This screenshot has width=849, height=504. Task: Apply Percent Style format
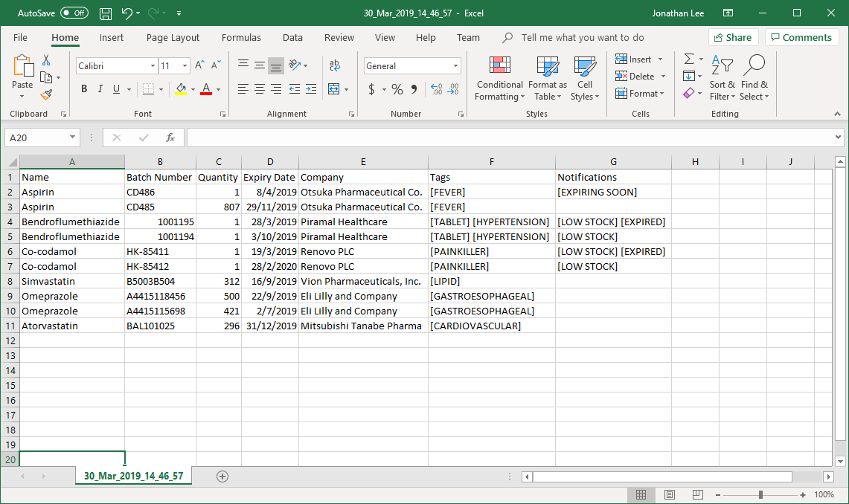tap(397, 89)
